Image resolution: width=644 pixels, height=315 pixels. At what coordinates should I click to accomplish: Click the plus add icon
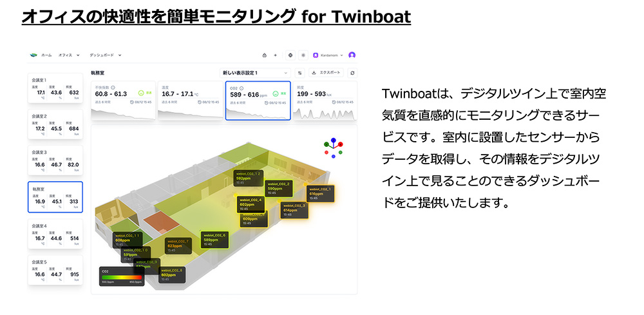276,55
